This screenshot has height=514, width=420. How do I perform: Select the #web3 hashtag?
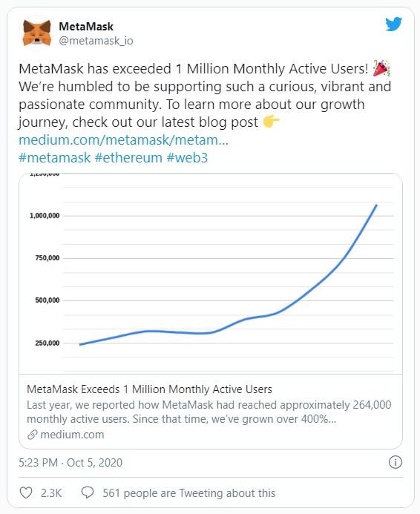click(187, 158)
